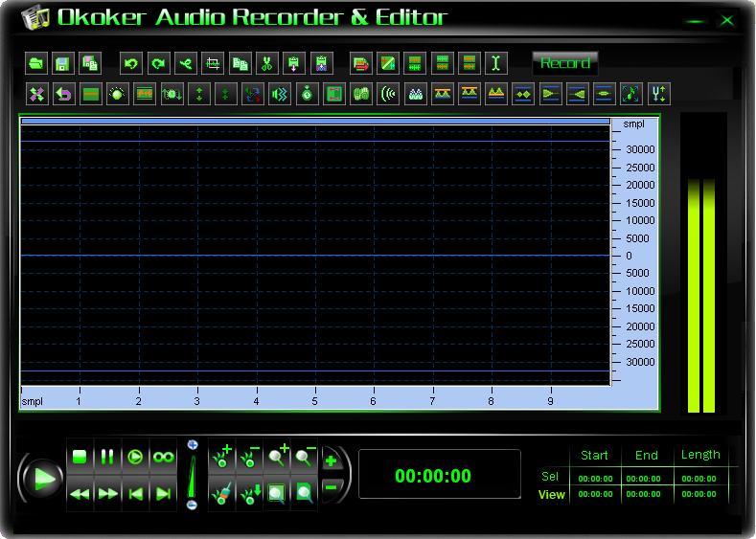Click the sound waves echo icon
This screenshot has height=539, width=756.
tap(388, 94)
